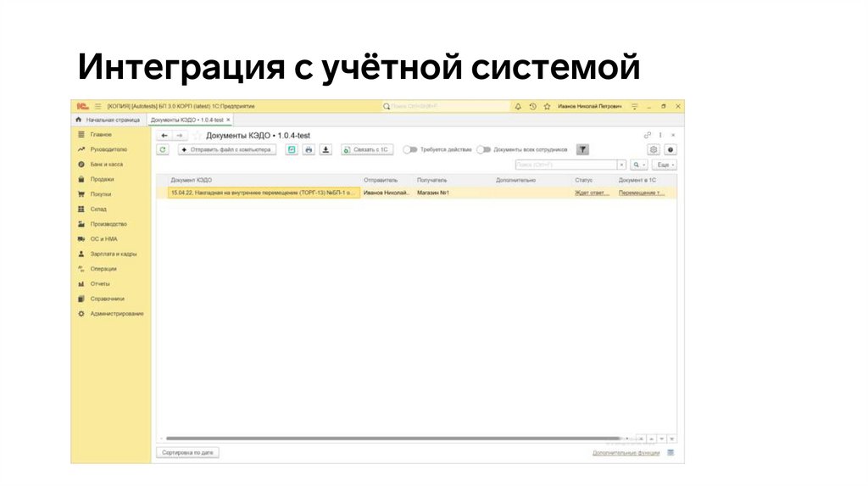Screen dimensions: 868x487
Task: Click the Связать с 1С button
Action: click(367, 149)
